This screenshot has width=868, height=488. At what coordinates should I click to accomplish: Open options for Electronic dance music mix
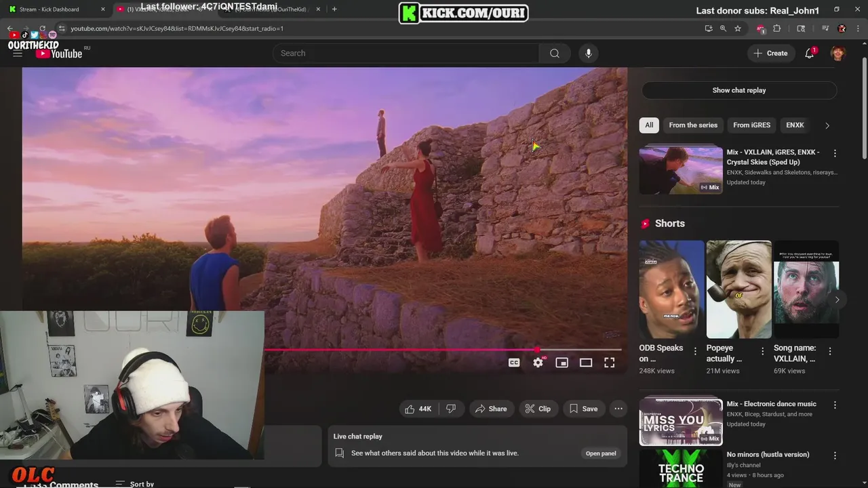tap(835, 405)
